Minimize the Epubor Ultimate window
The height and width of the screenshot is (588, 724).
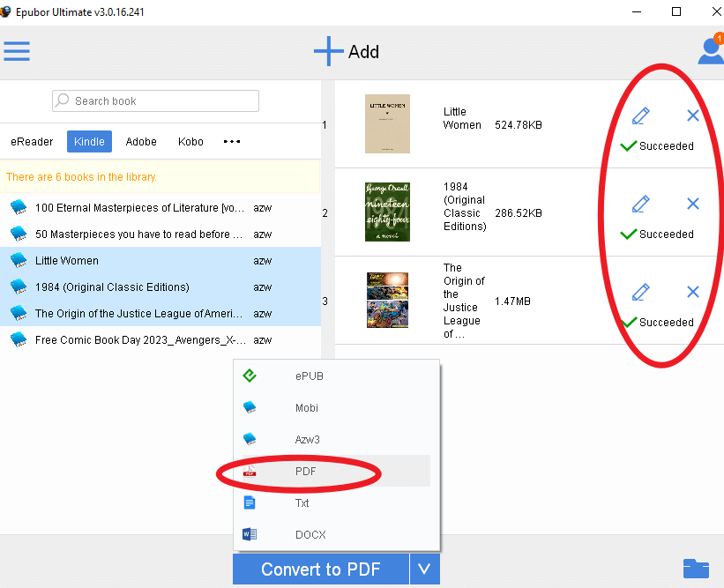click(637, 11)
